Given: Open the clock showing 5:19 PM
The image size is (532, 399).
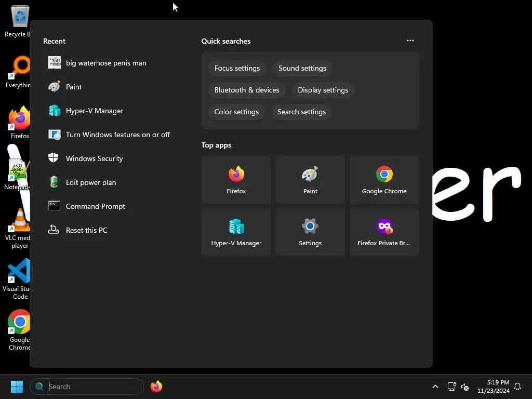Looking at the screenshot, I should [x=493, y=387].
